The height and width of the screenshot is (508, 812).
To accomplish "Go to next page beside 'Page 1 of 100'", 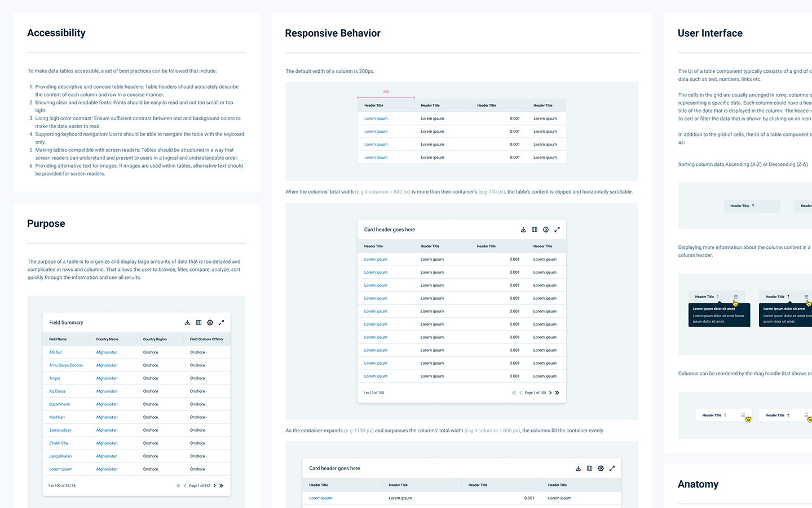I will 550,393.
